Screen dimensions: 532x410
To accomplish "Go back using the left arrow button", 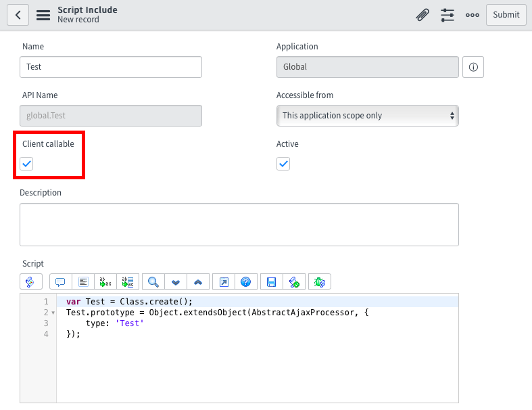I will click(18, 15).
